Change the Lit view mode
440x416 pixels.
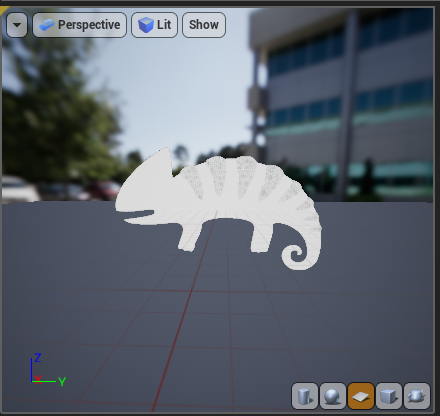[155, 25]
